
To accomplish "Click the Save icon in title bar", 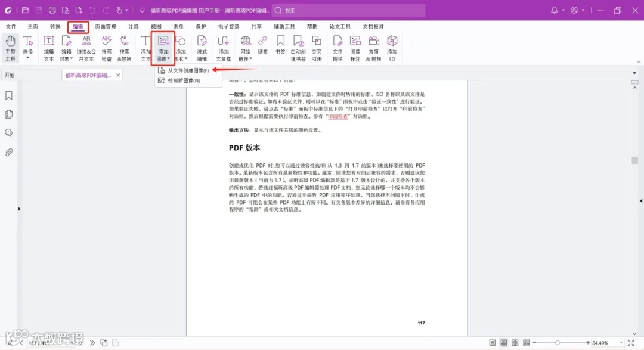I will tap(39, 10).
